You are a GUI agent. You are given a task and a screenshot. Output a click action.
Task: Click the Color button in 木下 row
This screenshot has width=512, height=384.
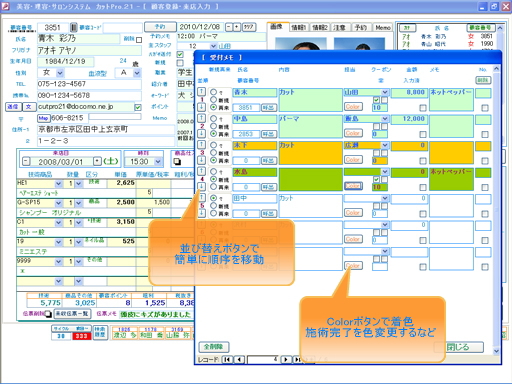point(353,160)
